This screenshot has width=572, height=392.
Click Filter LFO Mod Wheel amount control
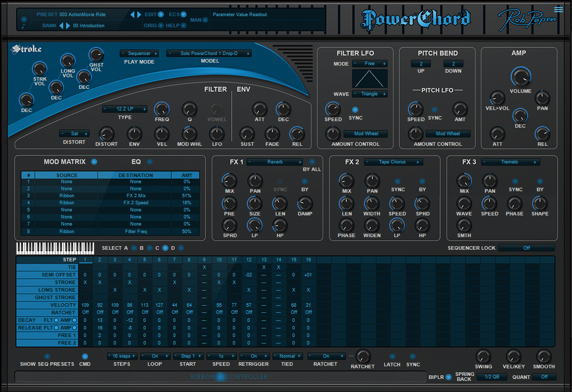(x=366, y=134)
